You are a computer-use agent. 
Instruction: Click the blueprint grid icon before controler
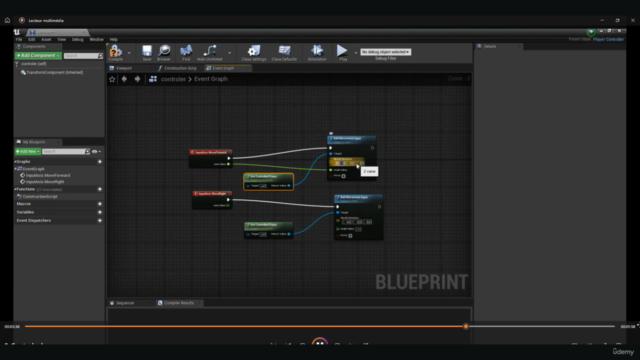pyautogui.click(x=153, y=79)
